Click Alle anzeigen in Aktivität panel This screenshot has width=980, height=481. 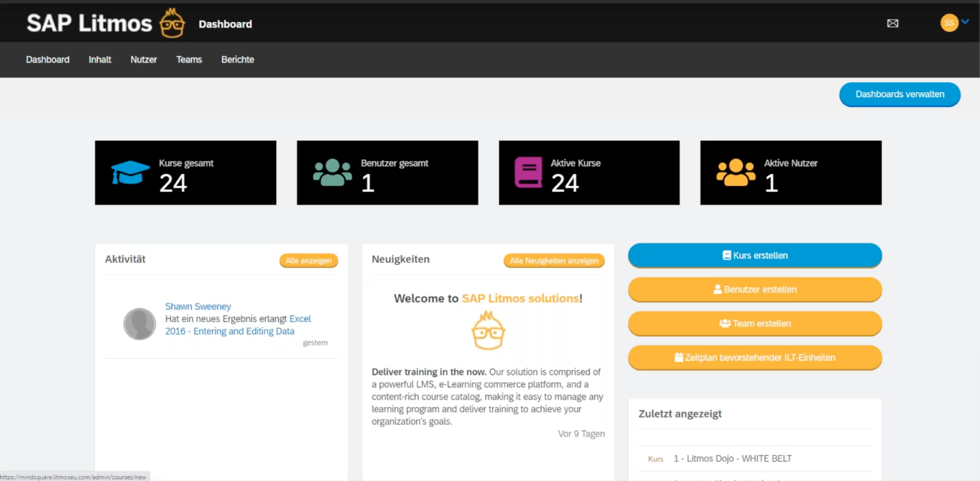[x=309, y=261]
